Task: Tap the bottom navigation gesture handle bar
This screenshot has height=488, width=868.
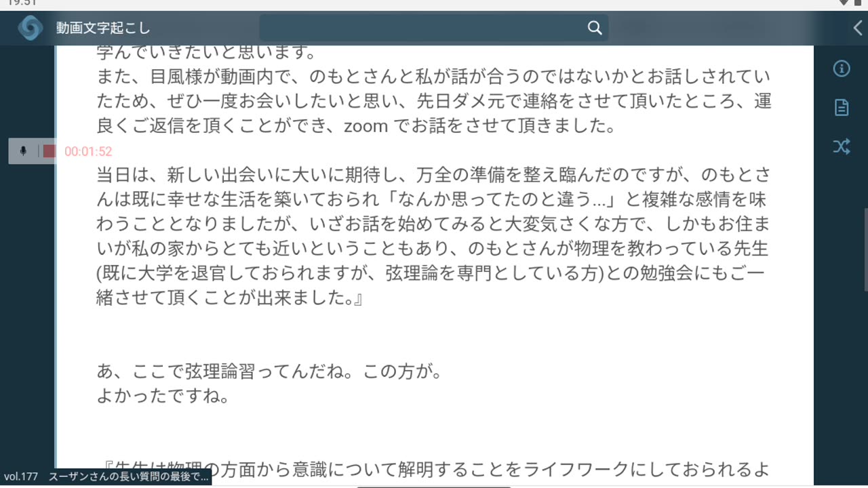Action: coord(434,486)
